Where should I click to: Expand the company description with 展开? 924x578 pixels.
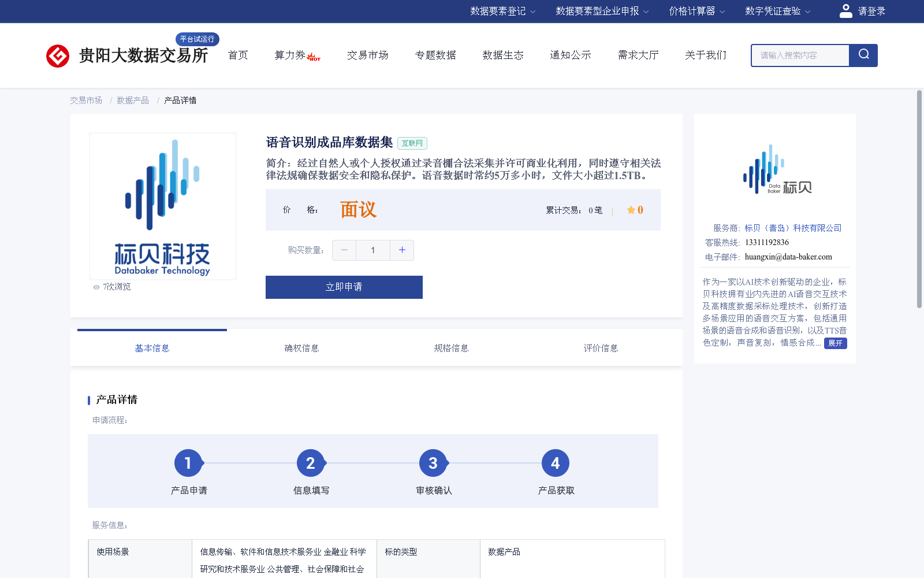835,343
